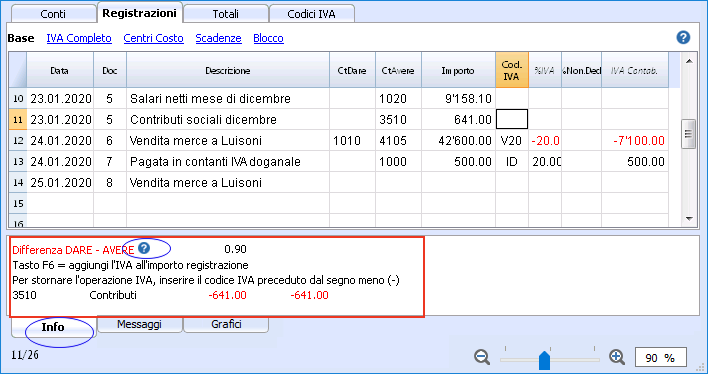The image size is (708, 374).
Task: Select row header number 14
Action: click(18, 182)
